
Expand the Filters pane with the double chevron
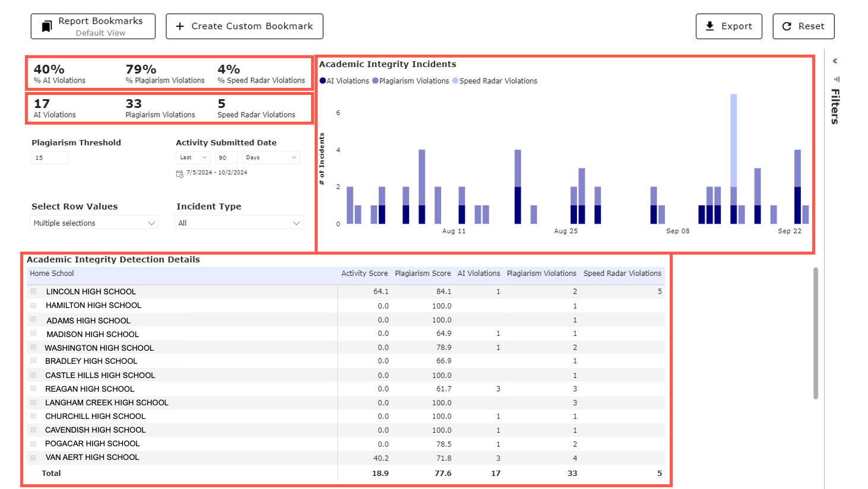point(835,61)
